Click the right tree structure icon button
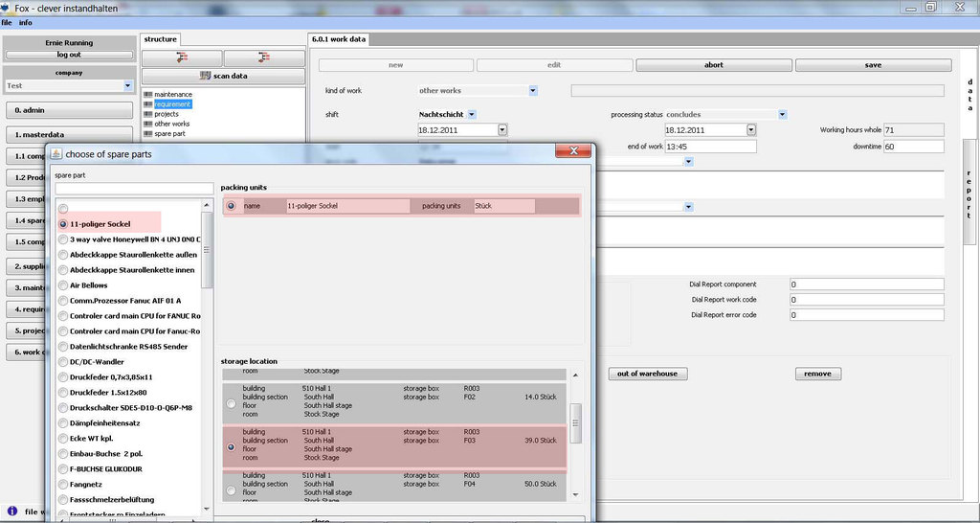 click(x=263, y=57)
